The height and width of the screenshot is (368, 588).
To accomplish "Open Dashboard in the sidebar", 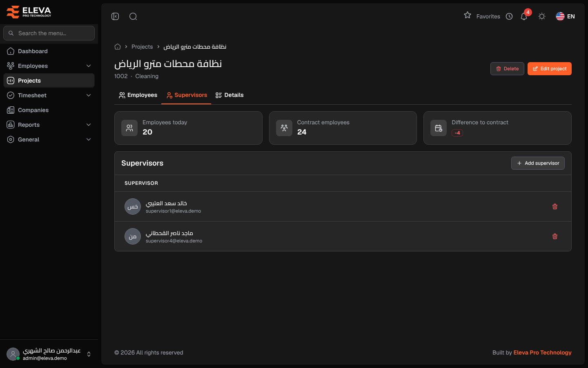I will click(49, 51).
